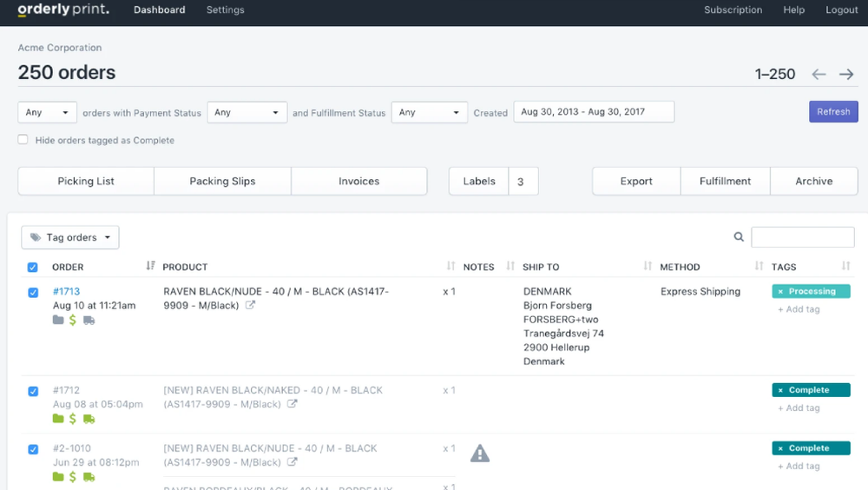868x490 pixels.
Task: Open order #1713 link
Action: click(x=67, y=291)
